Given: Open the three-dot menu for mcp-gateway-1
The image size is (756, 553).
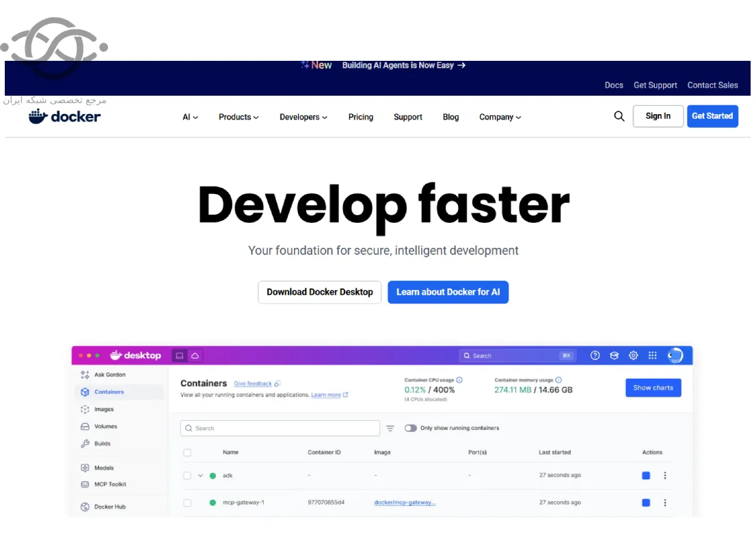Looking at the screenshot, I should 665,503.
